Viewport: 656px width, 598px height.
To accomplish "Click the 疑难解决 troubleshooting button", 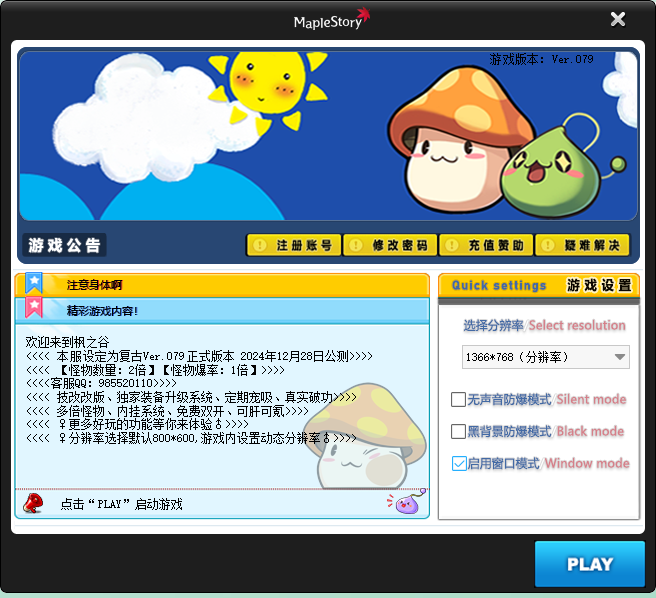I will point(582,245).
